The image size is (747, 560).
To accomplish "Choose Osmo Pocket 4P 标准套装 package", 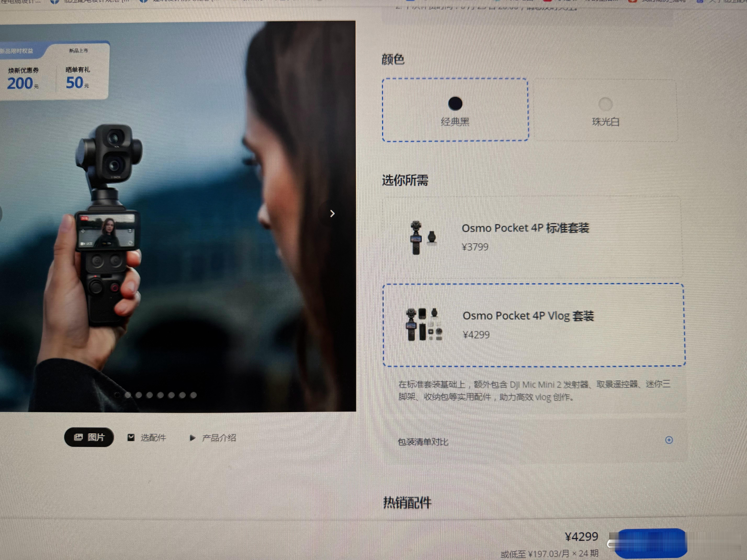I will pos(532,237).
